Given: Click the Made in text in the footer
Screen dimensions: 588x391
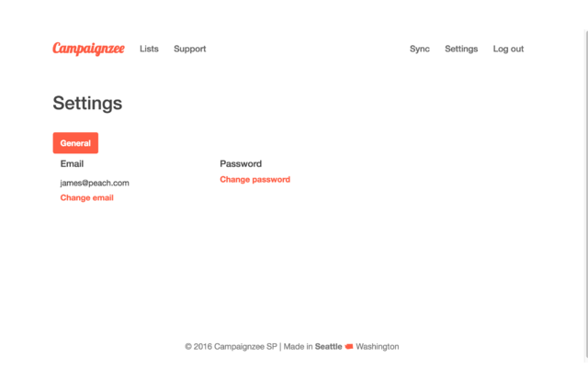Looking at the screenshot, I should coord(298,347).
